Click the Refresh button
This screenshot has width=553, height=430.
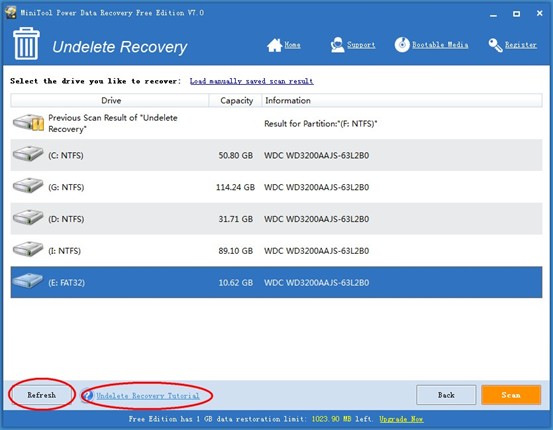tap(42, 395)
